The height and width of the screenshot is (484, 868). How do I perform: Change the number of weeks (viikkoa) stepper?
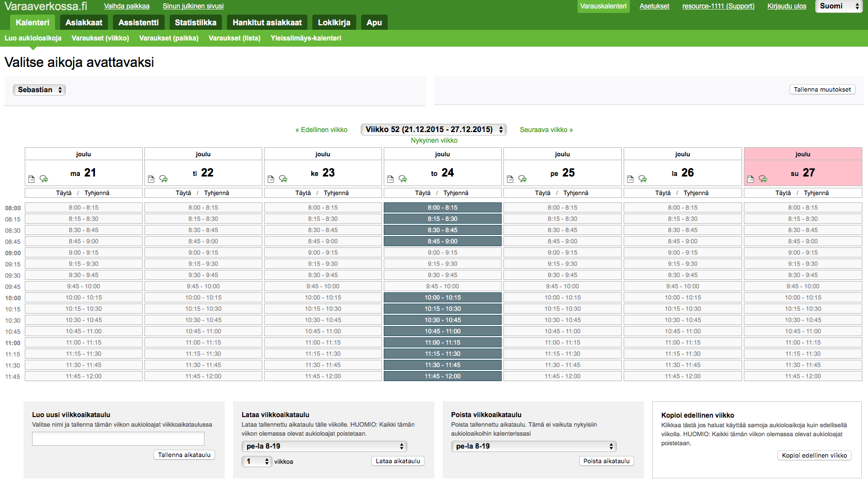pyautogui.click(x=257, y=462)
